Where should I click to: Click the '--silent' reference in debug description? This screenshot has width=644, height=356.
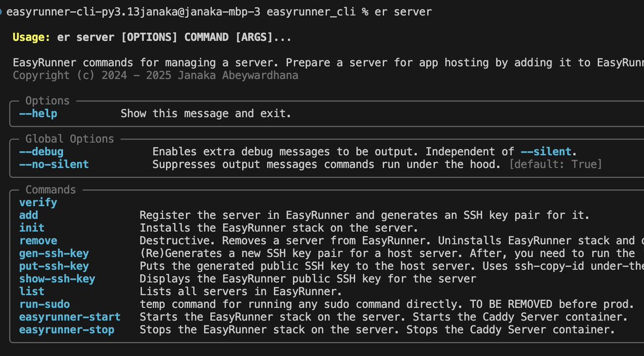[x=546, y=151]
